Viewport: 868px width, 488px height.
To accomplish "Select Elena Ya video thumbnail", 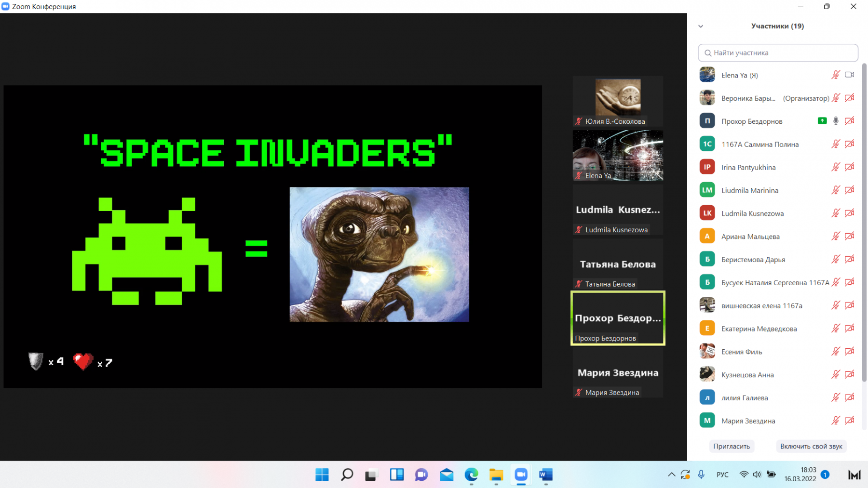I will (618, 156).
